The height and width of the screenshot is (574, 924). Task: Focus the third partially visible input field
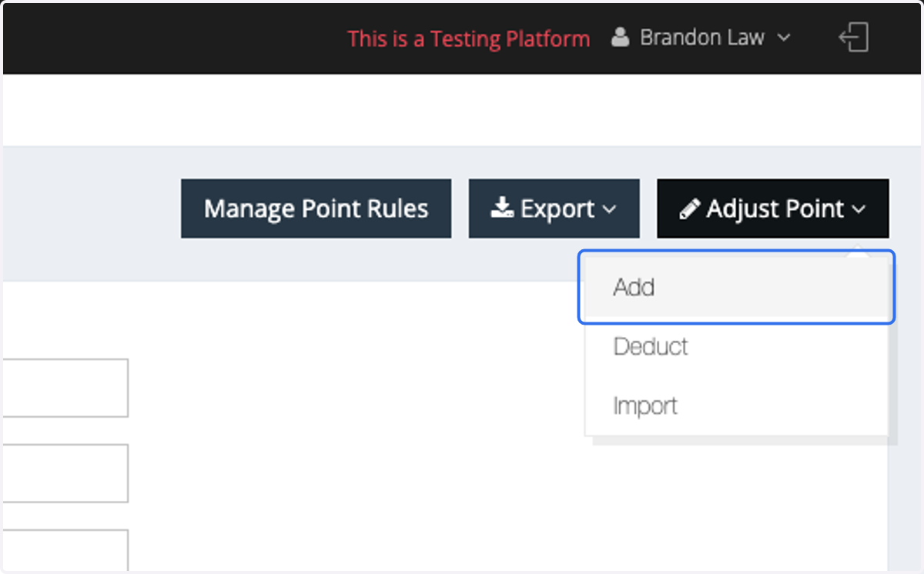tap(65, 549)
